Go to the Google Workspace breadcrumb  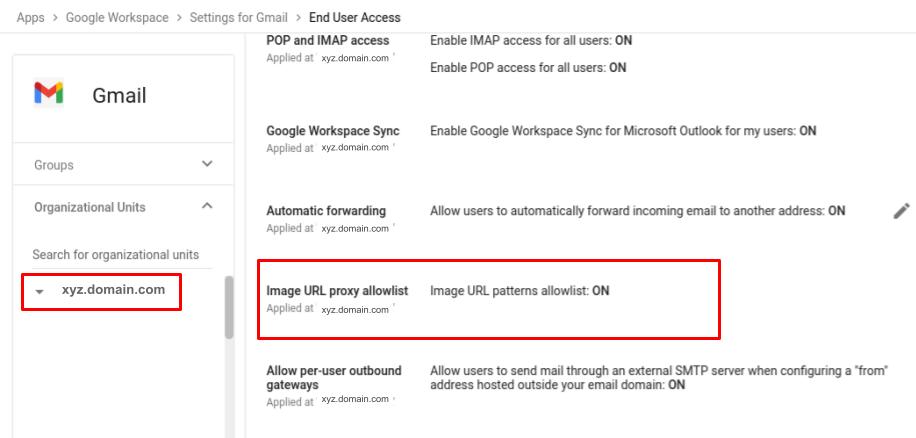(x=117, y=18)
